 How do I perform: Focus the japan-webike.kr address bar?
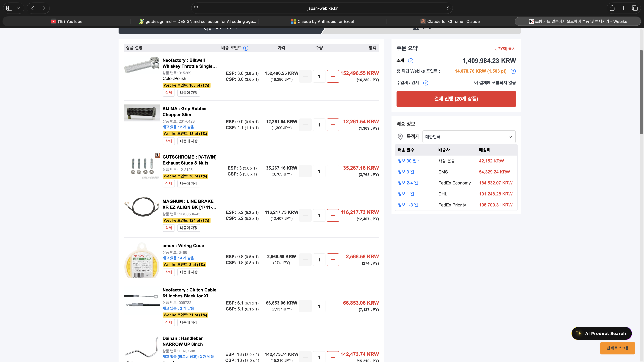[322, 8]
